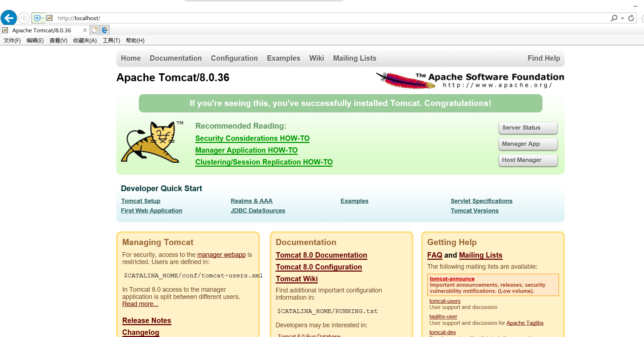Open the 收藏夹(A) menu
The height and width of the screenshot is (337, 644).
coord(85,41)
